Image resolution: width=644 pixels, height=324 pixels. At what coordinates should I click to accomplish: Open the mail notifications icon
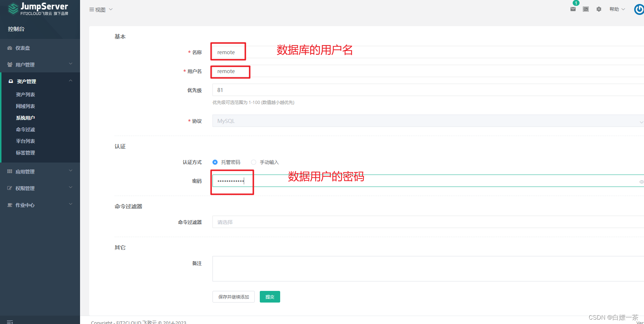tap(573, 9)
